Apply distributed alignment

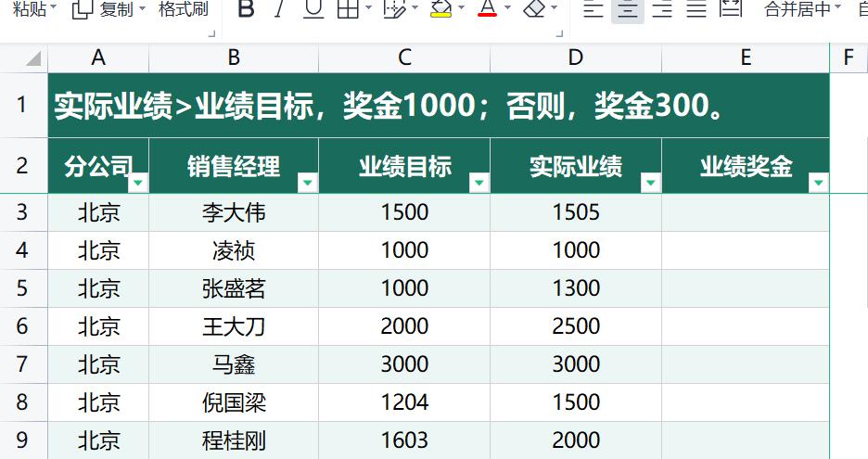(x=731, y=8)
